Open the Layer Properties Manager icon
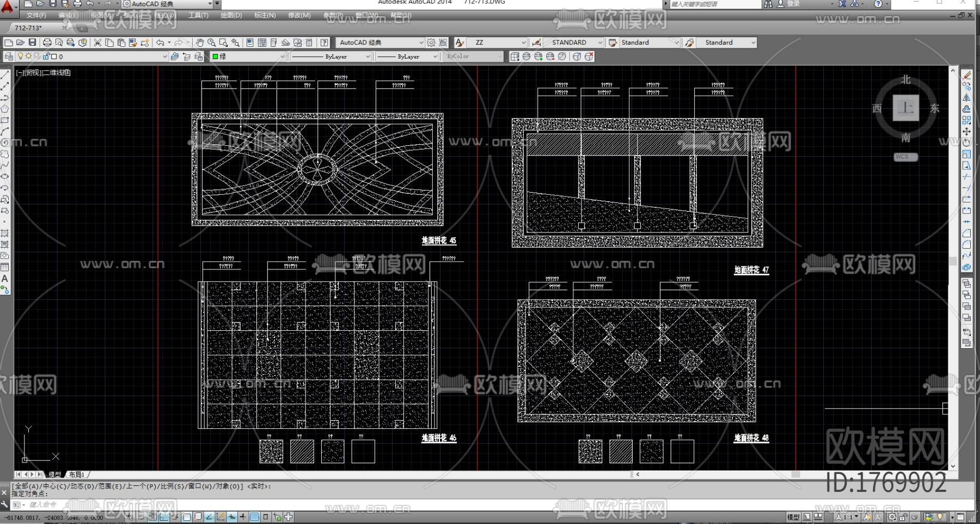 click(9, 57)
